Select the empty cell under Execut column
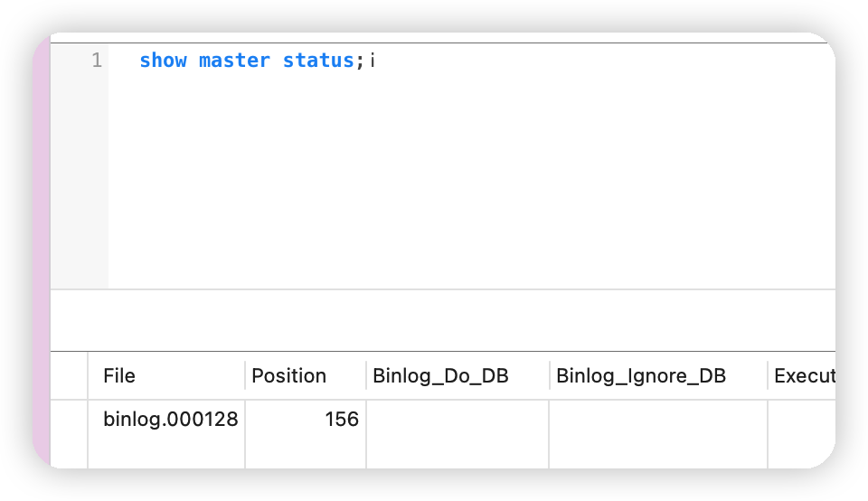This screenshot has height=501, width=868. tap(802, 434)
